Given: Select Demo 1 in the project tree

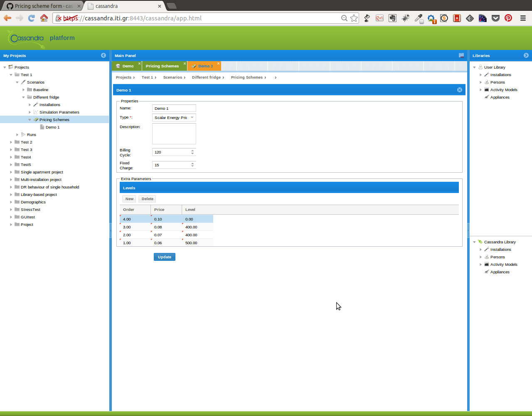Looking at the screenshot, I should click(52, 127).
